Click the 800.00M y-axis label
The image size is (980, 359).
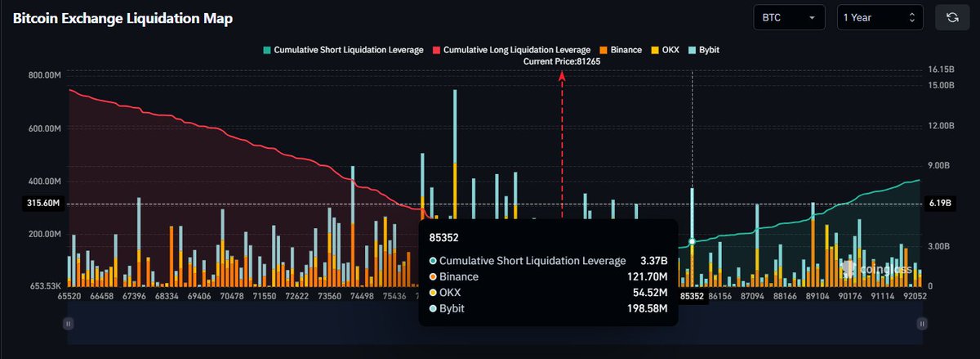click(45, 75)
